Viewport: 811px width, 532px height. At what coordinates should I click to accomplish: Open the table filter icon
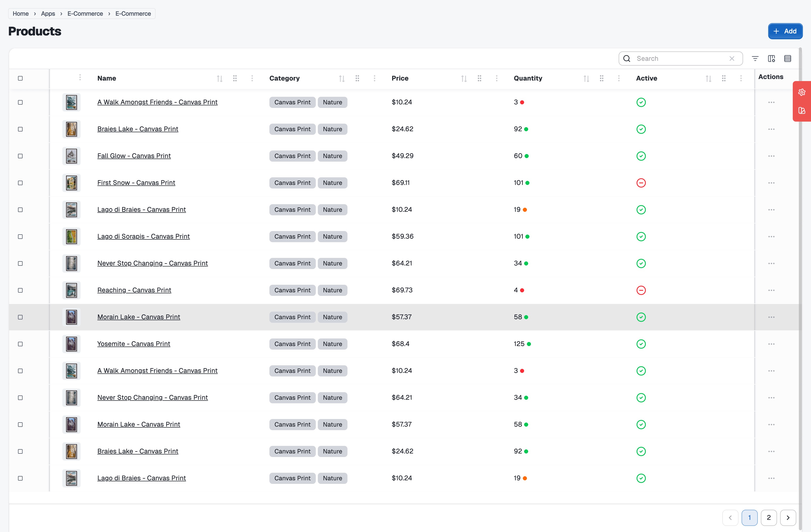(755, 59)
